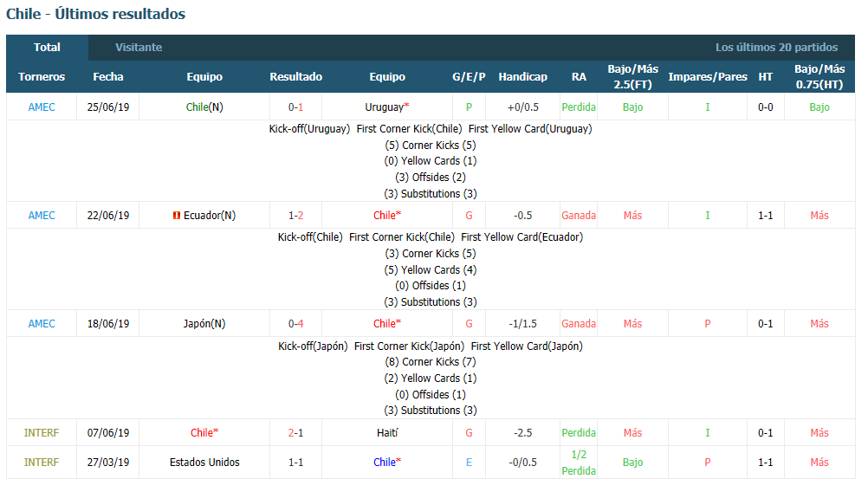Click Ecuador(N) team name
This screenshot has height=479, width=868.
[x=210, y=216]
